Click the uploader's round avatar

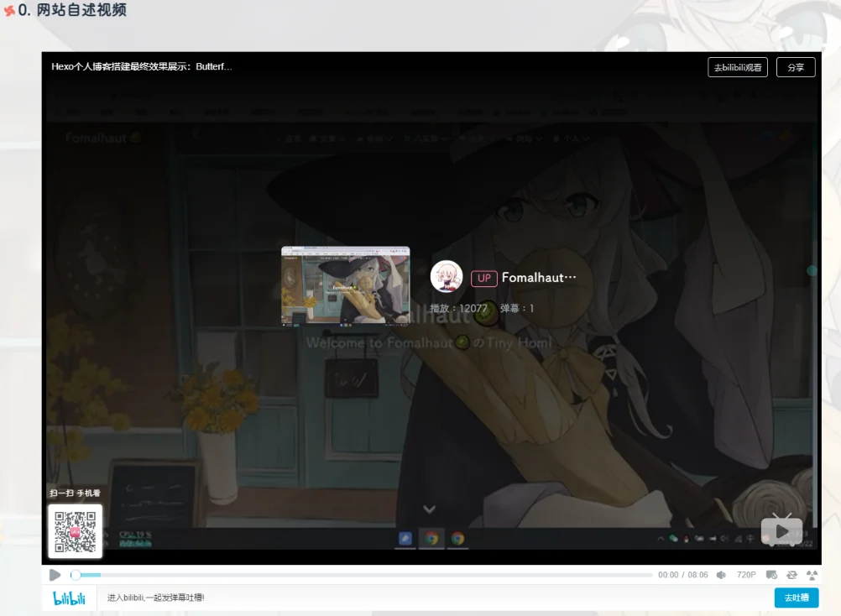coord(447,277)
